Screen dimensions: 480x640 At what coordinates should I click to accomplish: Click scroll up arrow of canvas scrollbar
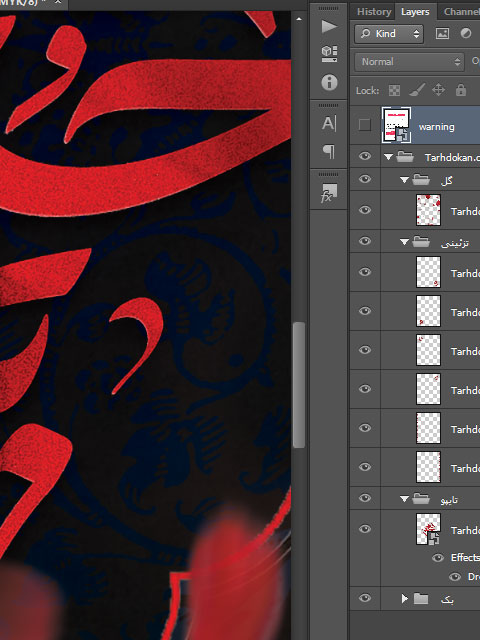(x=299, y=19)
